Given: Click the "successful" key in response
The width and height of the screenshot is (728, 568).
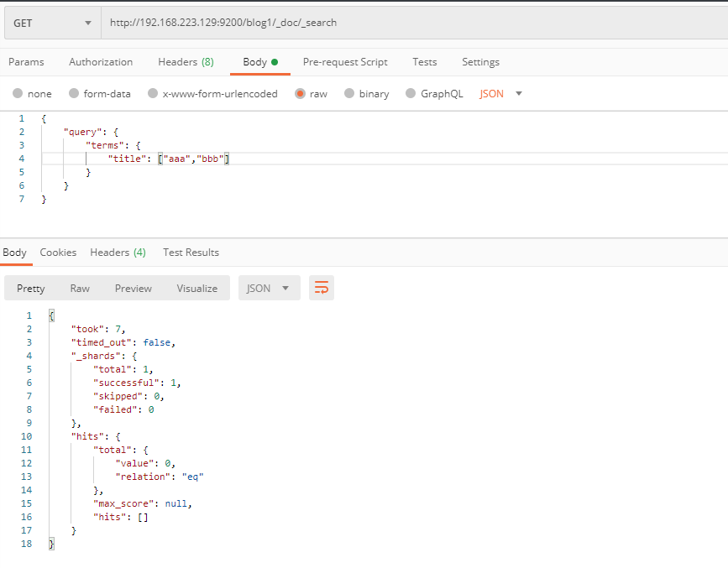Looking at the screenshot, I should (127, 383).
